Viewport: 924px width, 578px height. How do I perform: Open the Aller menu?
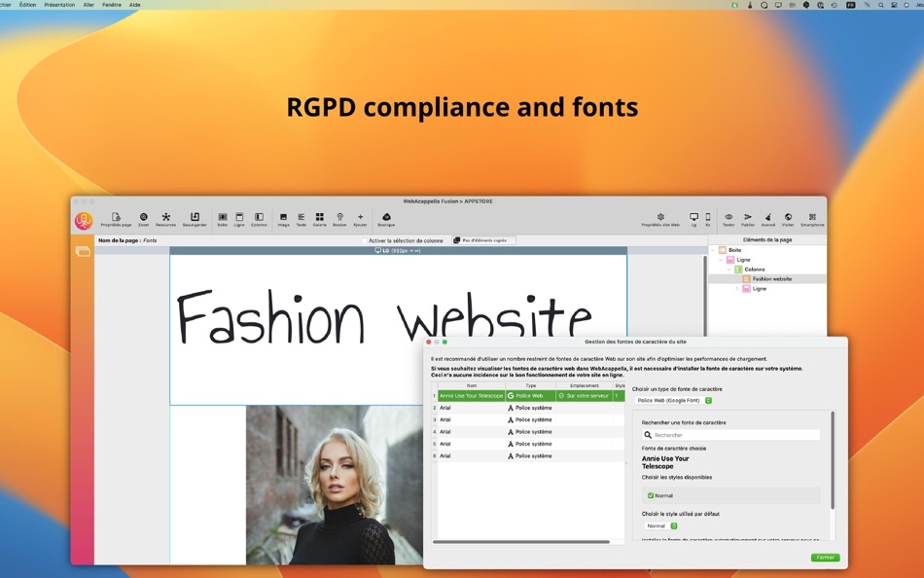coord(89,5)
